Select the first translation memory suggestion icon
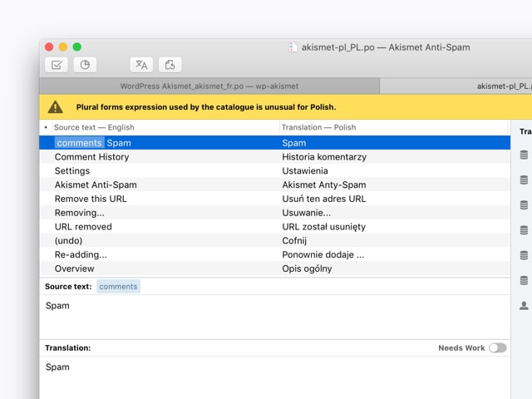This screenshot has width=532, height=399. pos(524,155)
